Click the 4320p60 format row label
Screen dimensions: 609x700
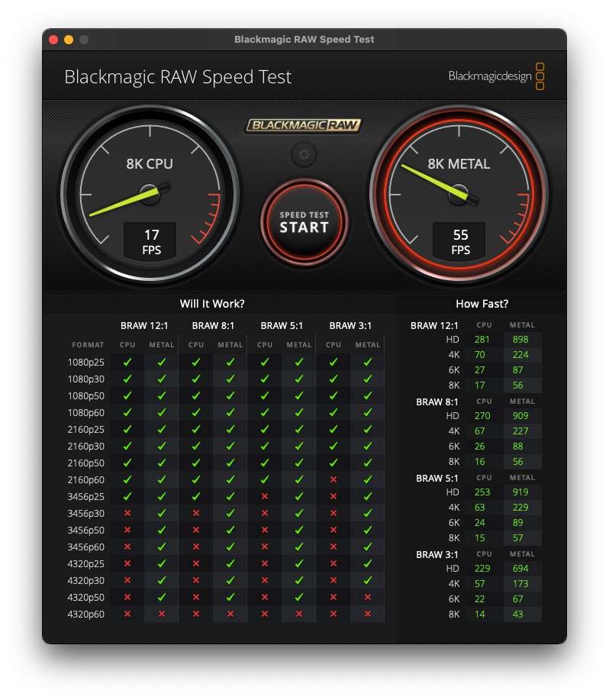[85, 614]
